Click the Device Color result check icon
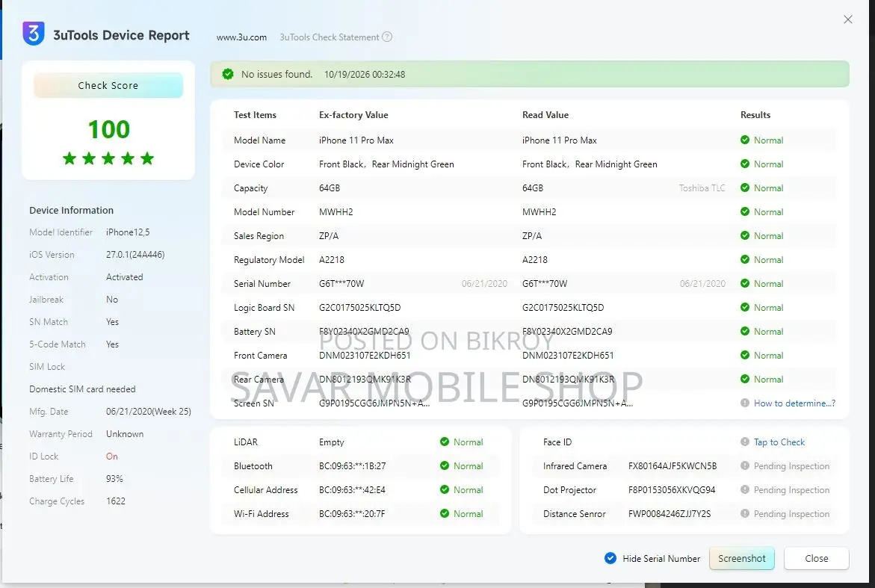875x588 pixels. [744, 164]
